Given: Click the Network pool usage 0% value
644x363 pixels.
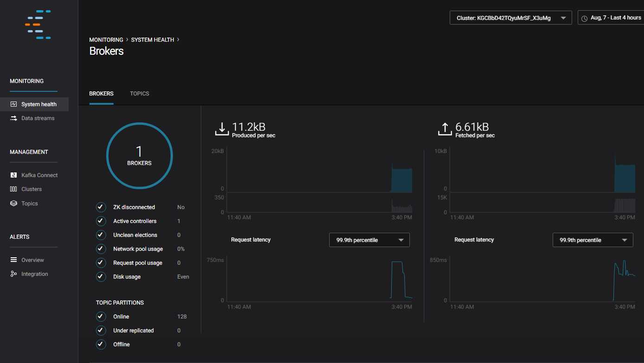Looking at the screenshot, I should tap(181, 249).
